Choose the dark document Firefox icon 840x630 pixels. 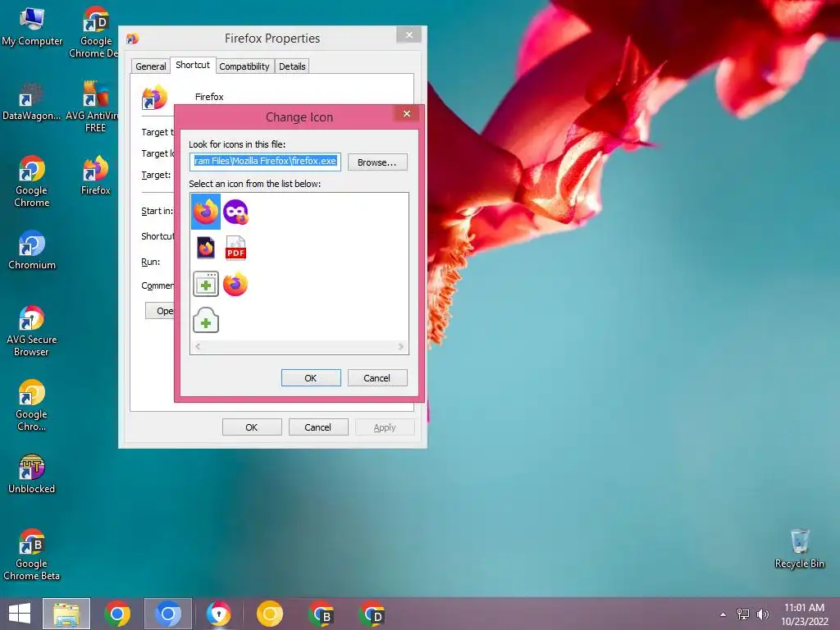[206, 248]
